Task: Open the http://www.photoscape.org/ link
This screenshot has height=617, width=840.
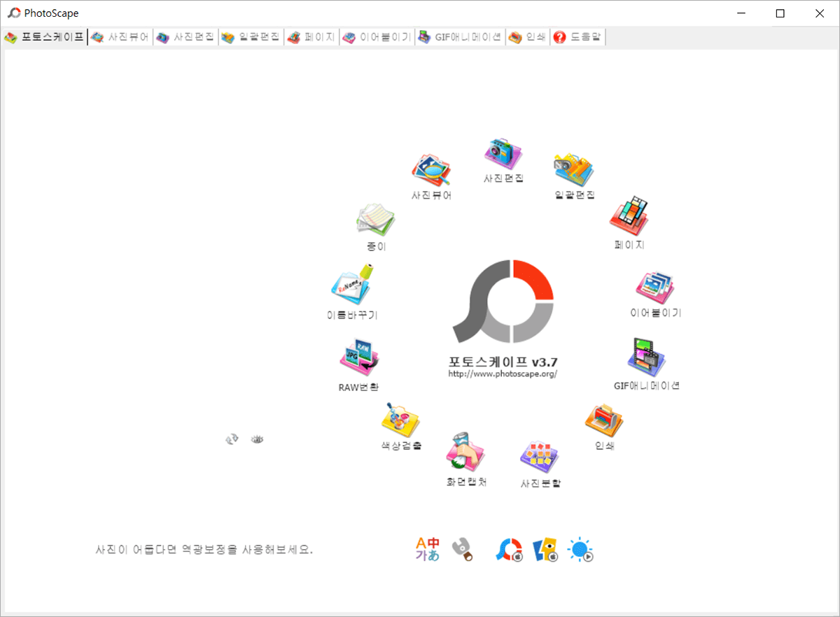Action: click(x=503, y=374)
